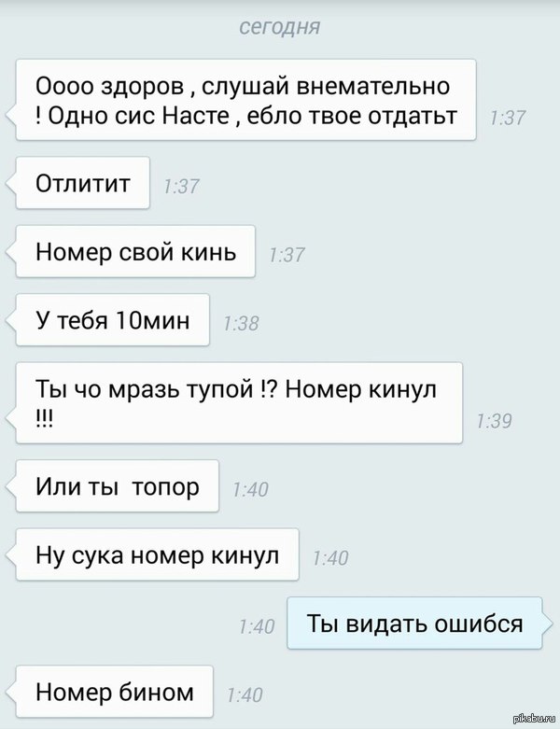Click the 1:37 timestamp beside the first message
560x729 pixels.
click(508, 118)
